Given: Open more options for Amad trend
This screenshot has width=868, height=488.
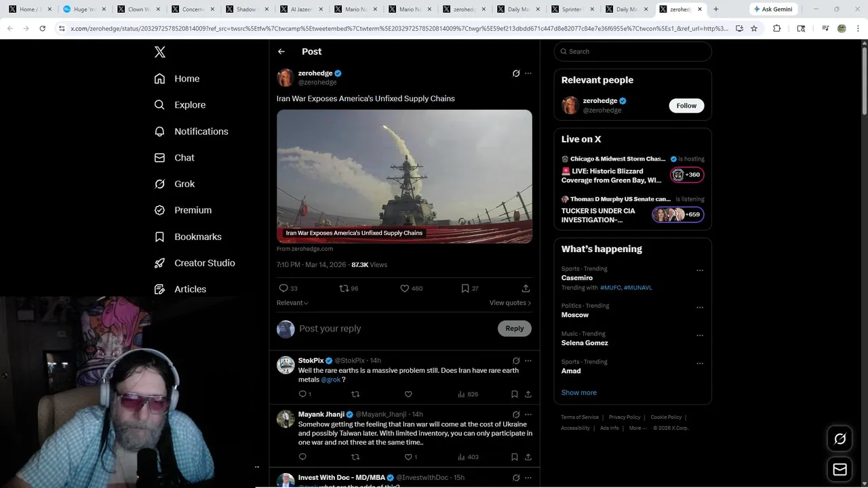Looking at the screenshot, I should (x=700, y=363).
